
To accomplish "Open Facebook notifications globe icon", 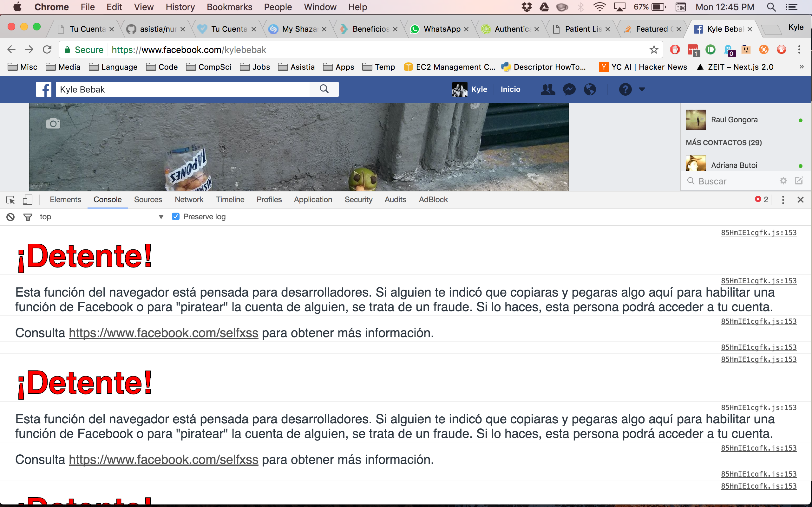I will click(x=590, y=90).
